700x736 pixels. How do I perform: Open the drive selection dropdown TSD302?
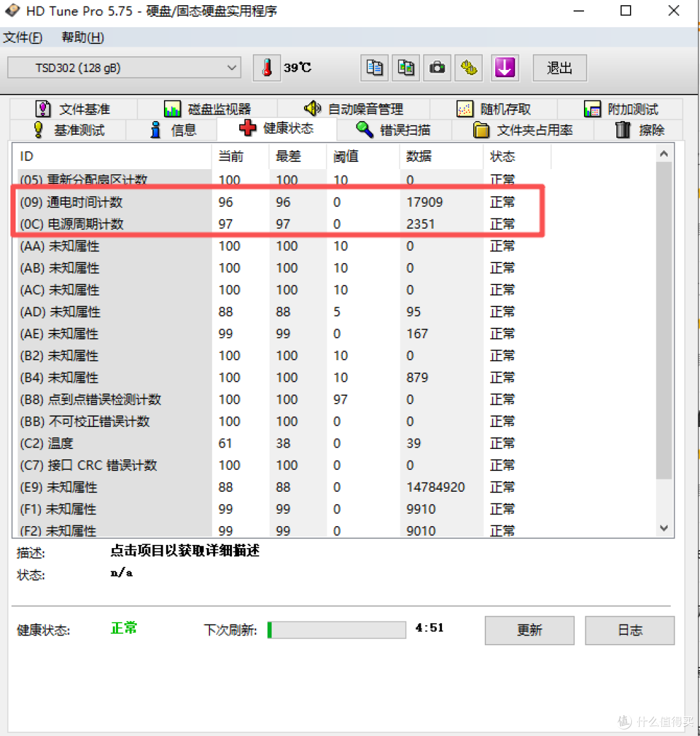(124, 67)
